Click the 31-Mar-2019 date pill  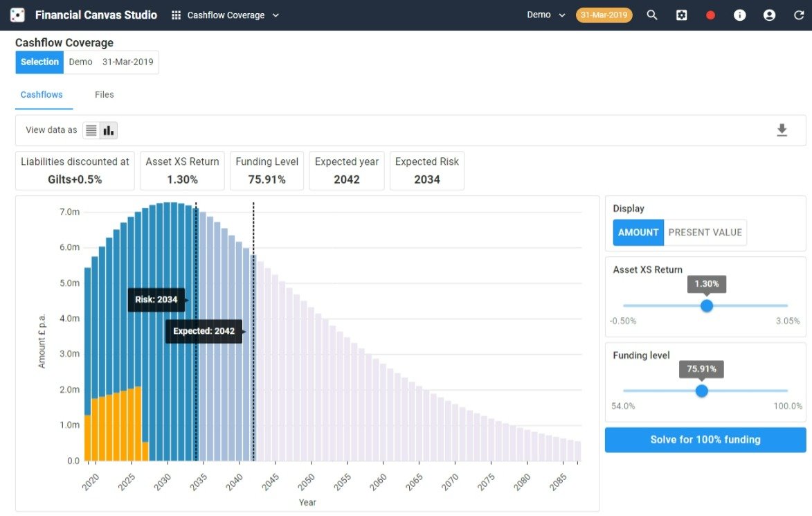604,15
